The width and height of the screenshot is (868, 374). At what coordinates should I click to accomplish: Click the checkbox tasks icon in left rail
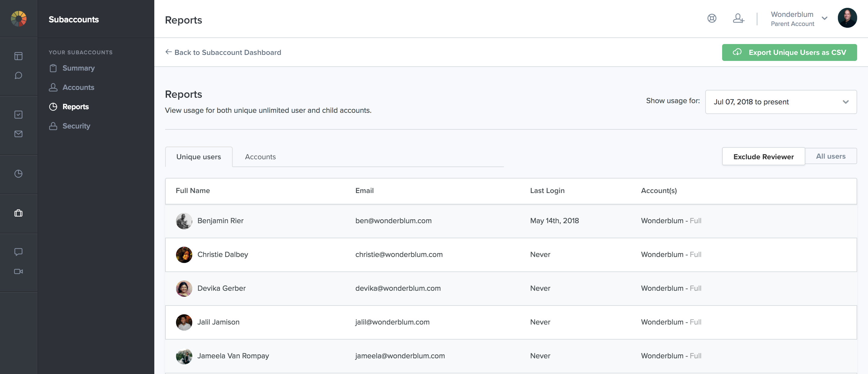18,115
